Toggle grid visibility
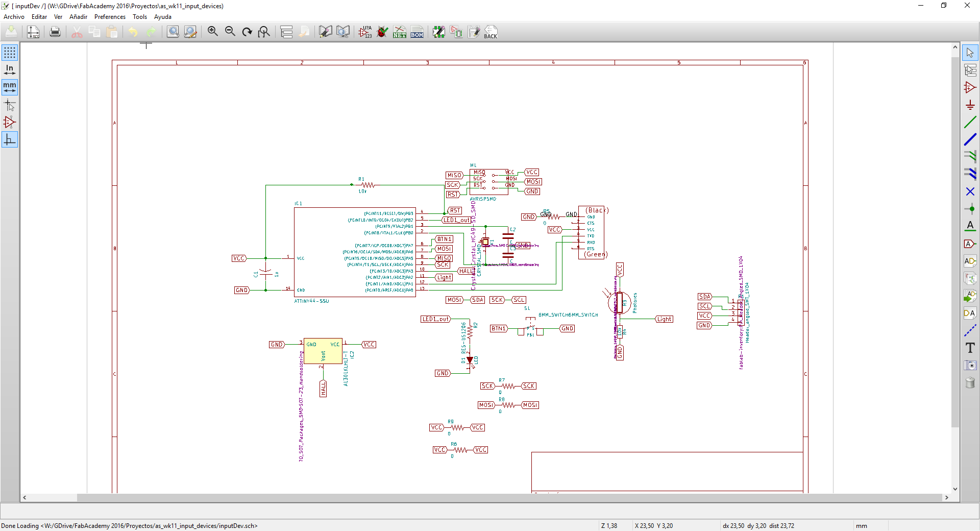The image size is (980, 531). tap(10, 53)
